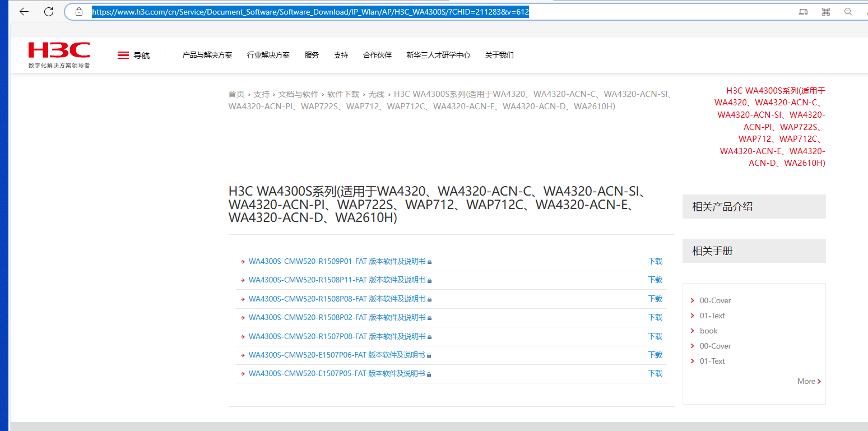The height and width of the screenshot is (431, 868).
Task: Open the 服务 top menu
Action: 312,55
